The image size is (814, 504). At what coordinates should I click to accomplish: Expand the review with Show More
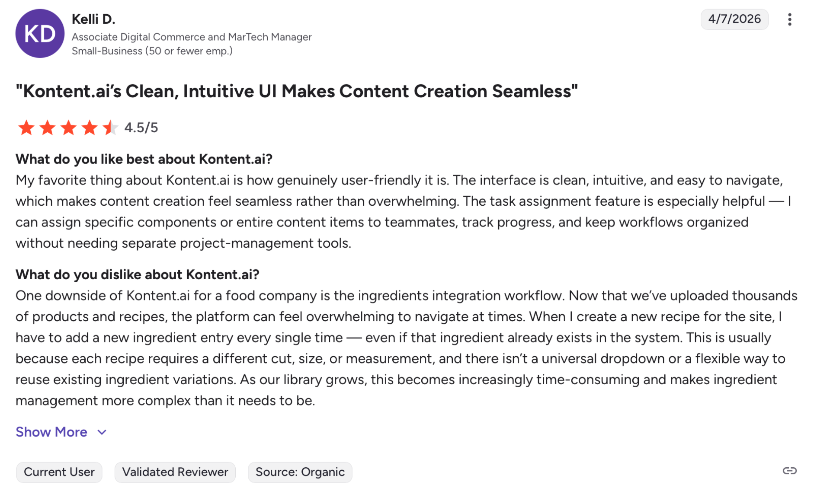tap(51, 432)
